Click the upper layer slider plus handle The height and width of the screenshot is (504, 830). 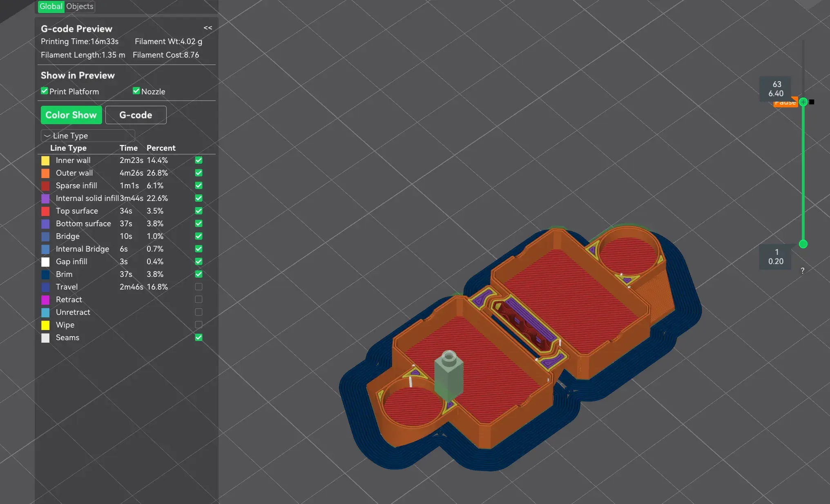click(x=803, y=102)
